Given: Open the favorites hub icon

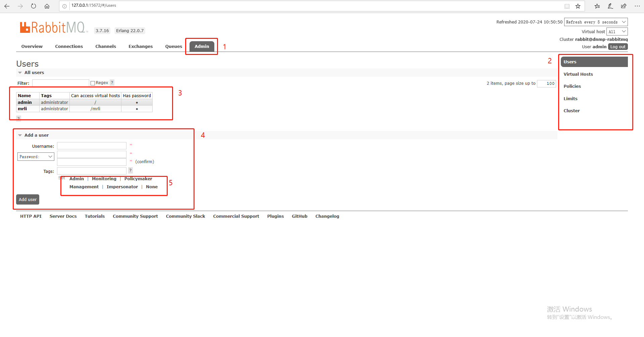Looking at the screenshot, I should 597,6.
